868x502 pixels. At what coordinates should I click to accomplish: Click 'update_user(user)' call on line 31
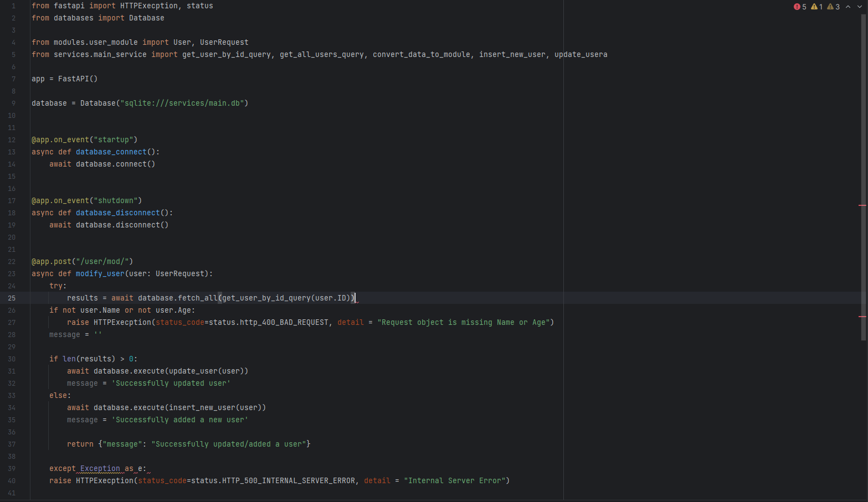[207, 371]
